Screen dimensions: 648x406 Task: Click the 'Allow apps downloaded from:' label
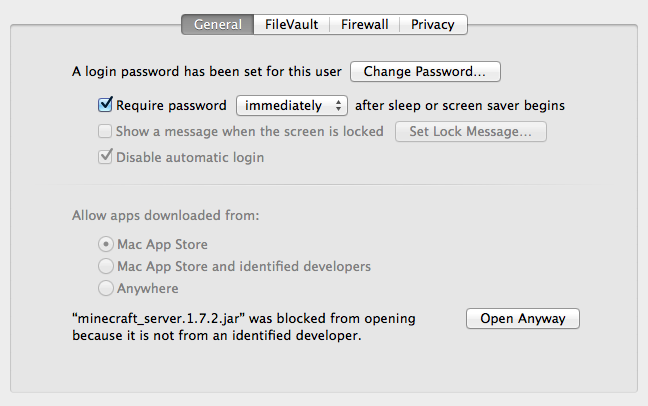[151, 215]
